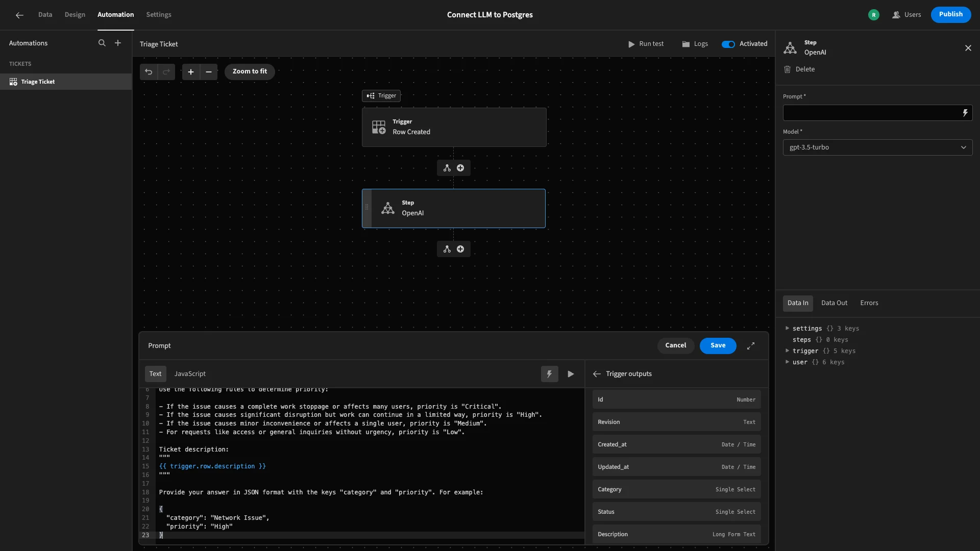
Task: Redo the canvas change
Action: click(x=166, y=72)
